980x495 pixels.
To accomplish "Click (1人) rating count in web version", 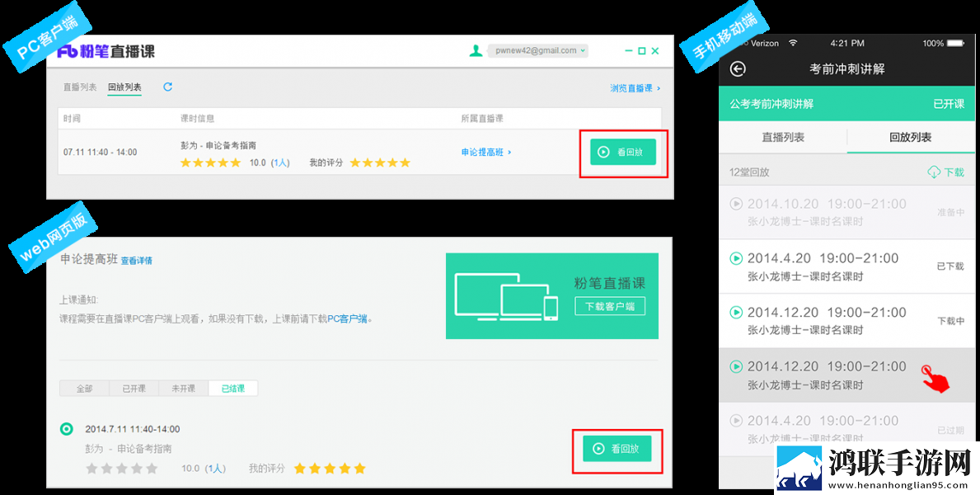I will point(216,468).
